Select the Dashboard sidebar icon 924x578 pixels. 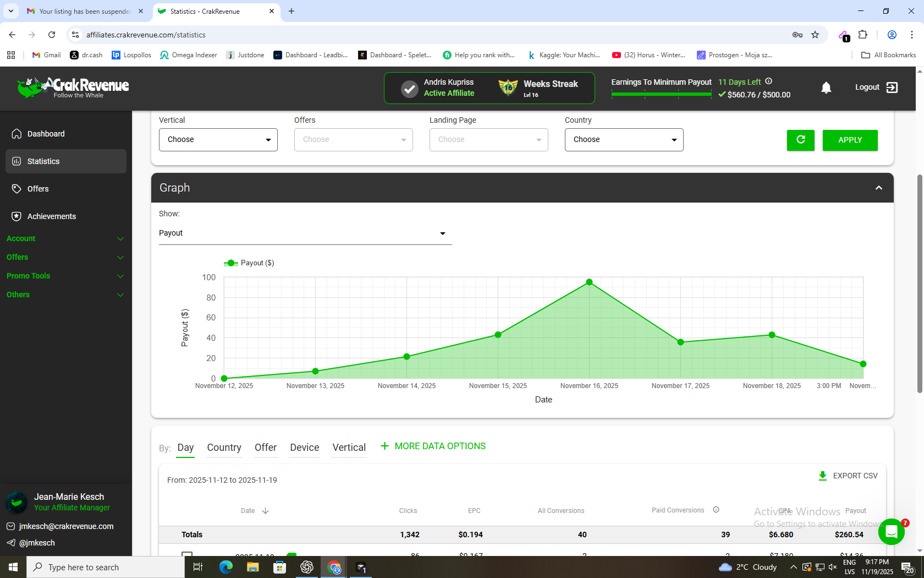(16, 134)
